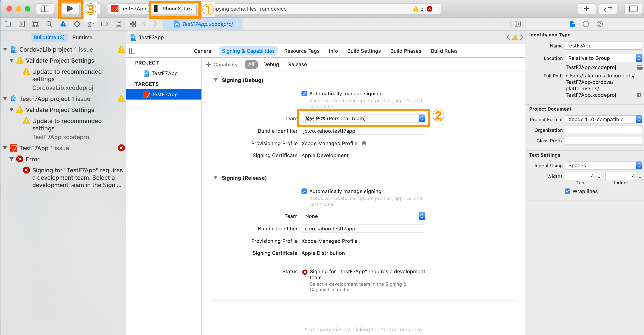Select the Release configuration filter
The height and width of the screenshot is (335, 644).
[x=297, y=65]
